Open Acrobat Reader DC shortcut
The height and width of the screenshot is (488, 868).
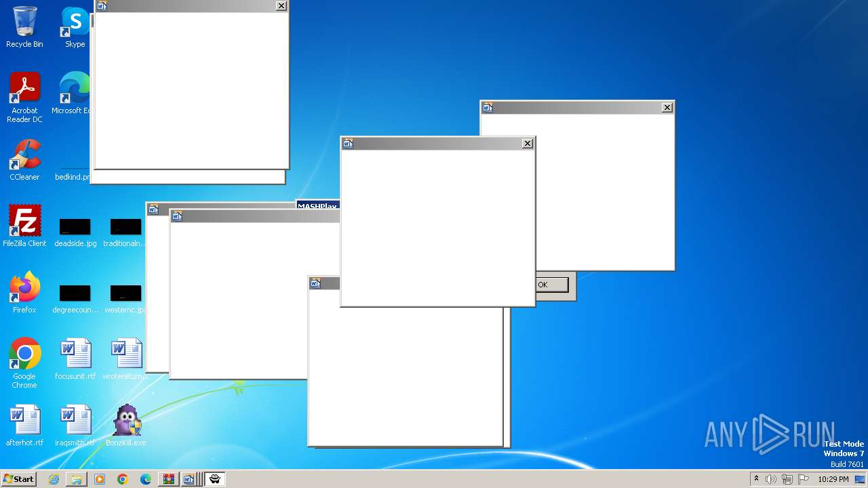[24, 98]
